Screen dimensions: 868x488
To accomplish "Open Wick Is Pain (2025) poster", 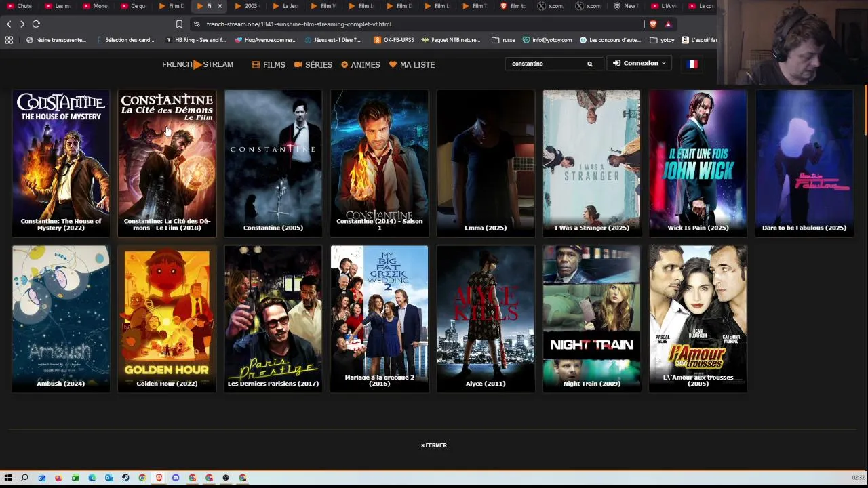I will pos(698,163).
